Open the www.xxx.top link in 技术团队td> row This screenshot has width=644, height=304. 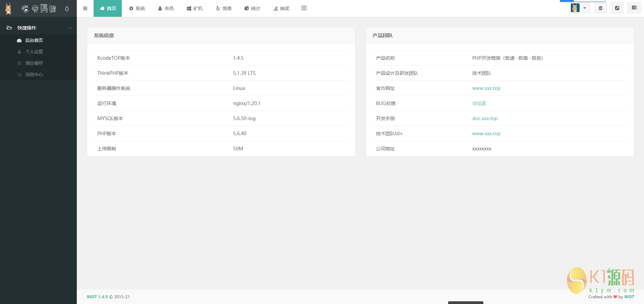click(486, 134)
